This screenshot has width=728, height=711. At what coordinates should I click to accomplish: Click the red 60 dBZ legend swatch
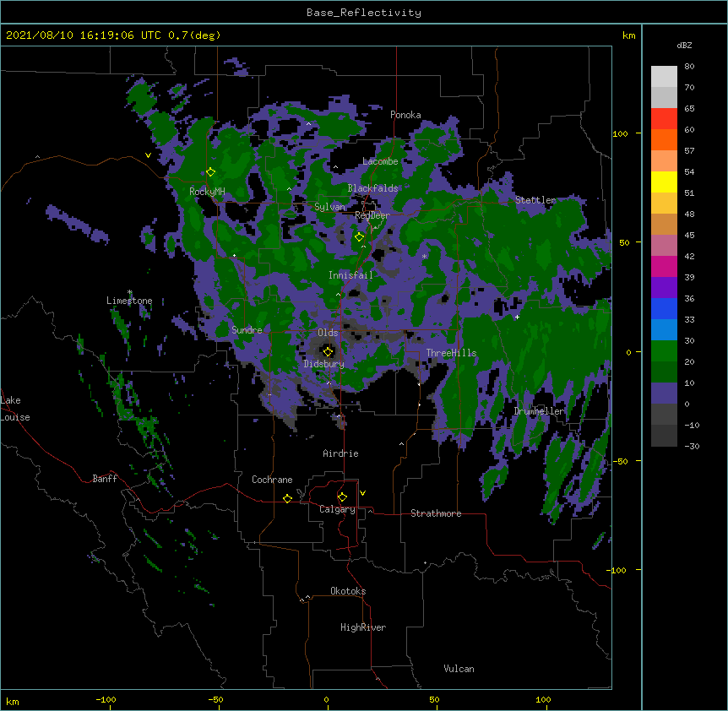click(x=664, y=119)
